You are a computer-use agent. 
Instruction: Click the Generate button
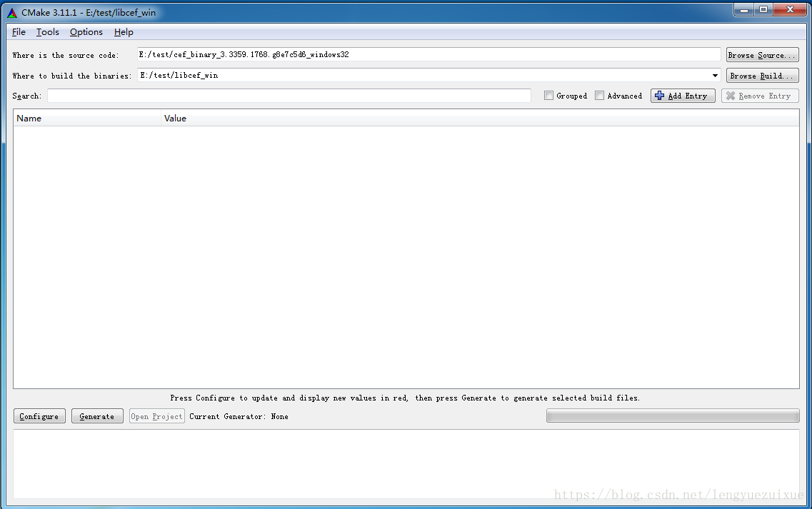coord(97,416)
